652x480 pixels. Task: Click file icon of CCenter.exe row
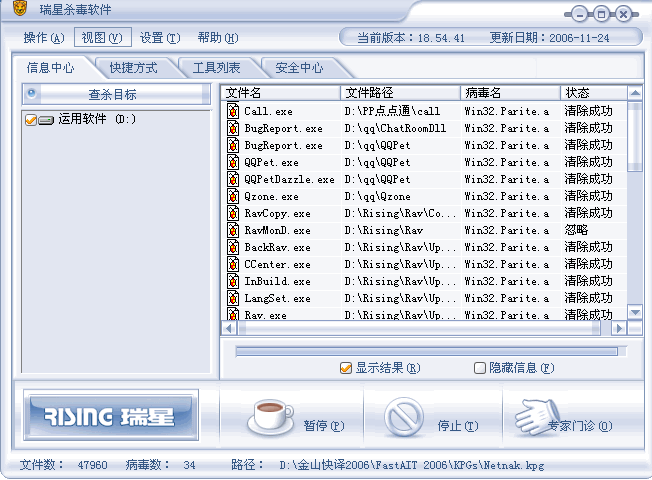click(233, 265)
